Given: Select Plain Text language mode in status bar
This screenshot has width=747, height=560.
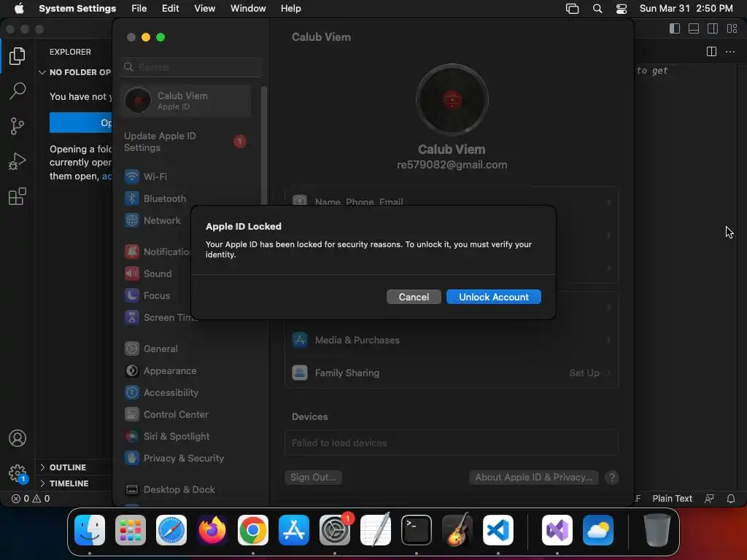Looking at the screenshot, I should pos(672,499).
